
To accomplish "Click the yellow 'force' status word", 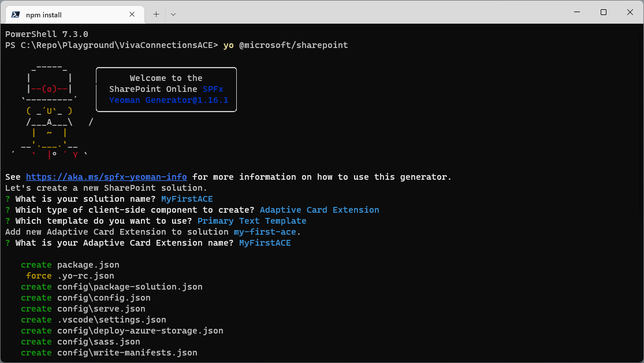I will pos(39,276).
